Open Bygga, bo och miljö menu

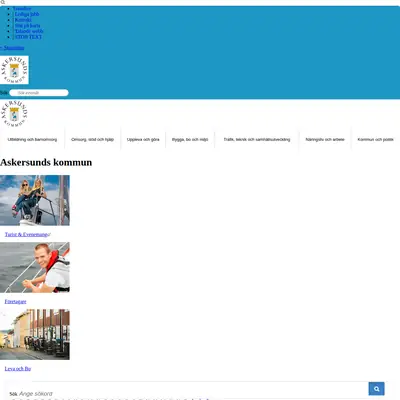click(x=190, y=139)
